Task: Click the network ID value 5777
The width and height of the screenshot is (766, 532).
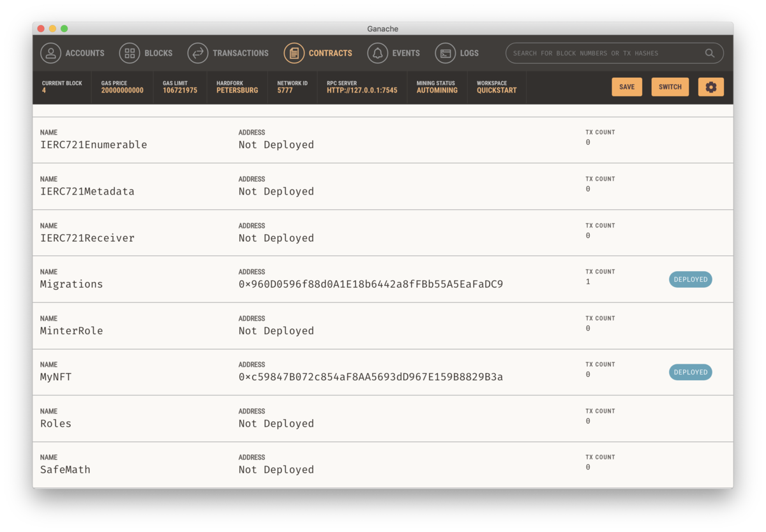Action: click(x=285, y=91)
